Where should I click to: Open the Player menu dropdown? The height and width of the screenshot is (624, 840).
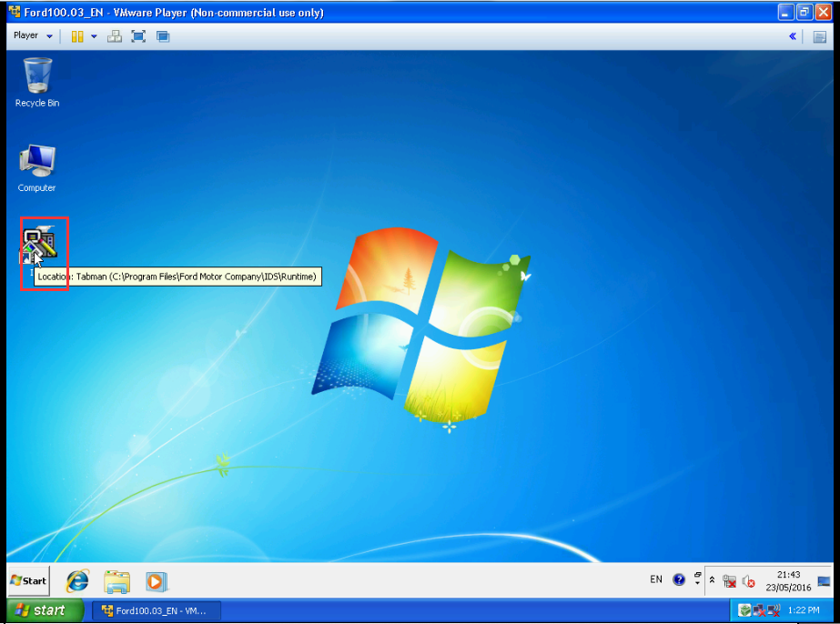[33, 35]
